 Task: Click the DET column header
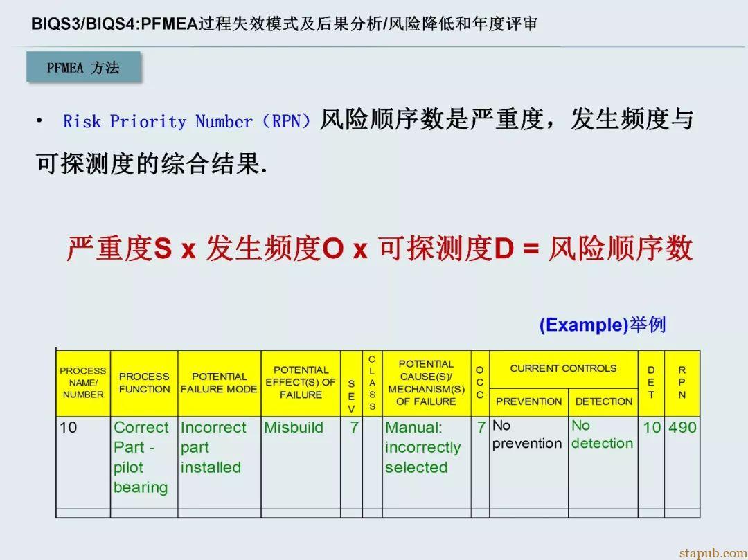coord(651,383)
